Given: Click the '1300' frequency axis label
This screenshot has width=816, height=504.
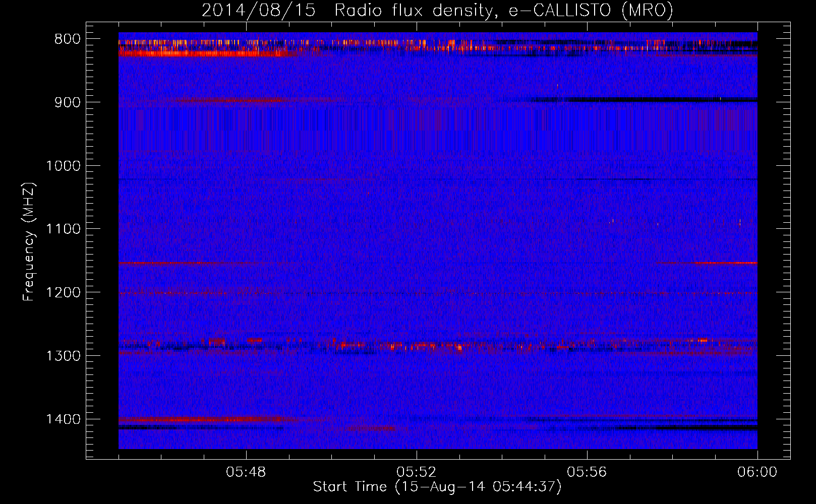Looking at the screenshot, I should (63, 356).
